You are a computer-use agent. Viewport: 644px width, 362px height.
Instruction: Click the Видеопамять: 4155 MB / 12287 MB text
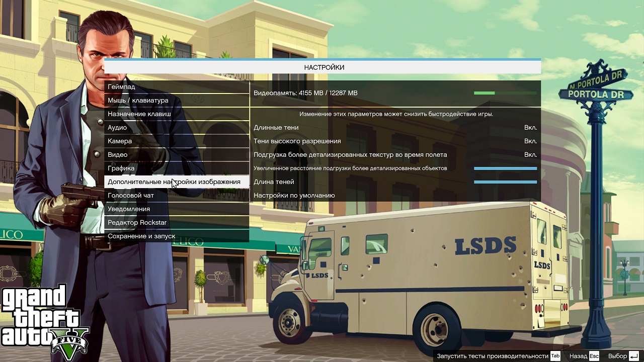[305, 93]
